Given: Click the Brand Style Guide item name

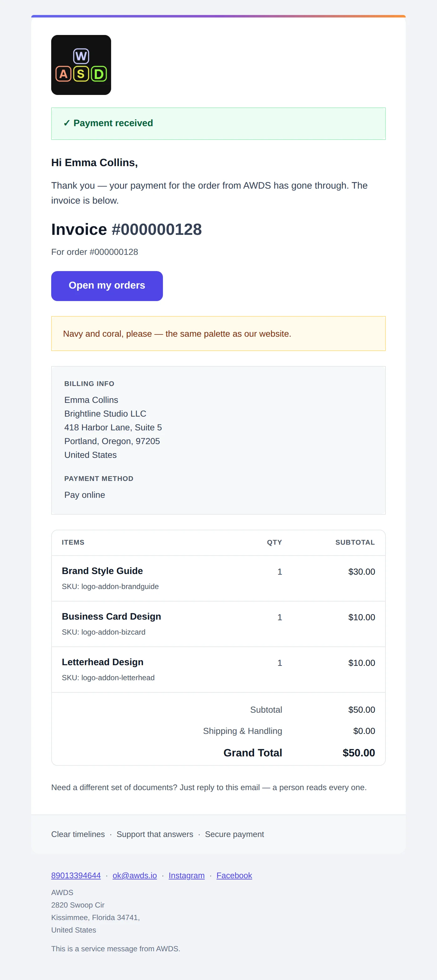Looking at the screenshot, I should point(102,571).
